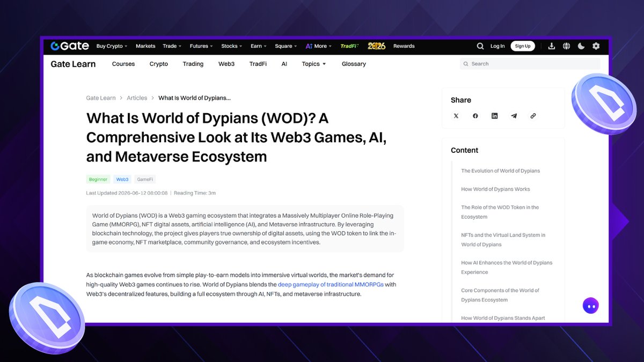
Task: Open the top bar search icon
Action: [480, 46]
